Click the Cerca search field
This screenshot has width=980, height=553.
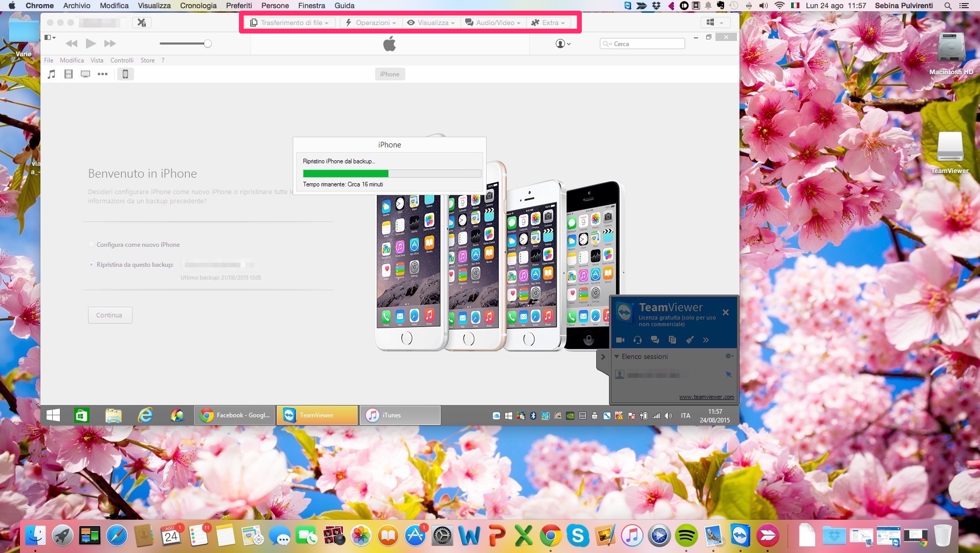[646, 44]
